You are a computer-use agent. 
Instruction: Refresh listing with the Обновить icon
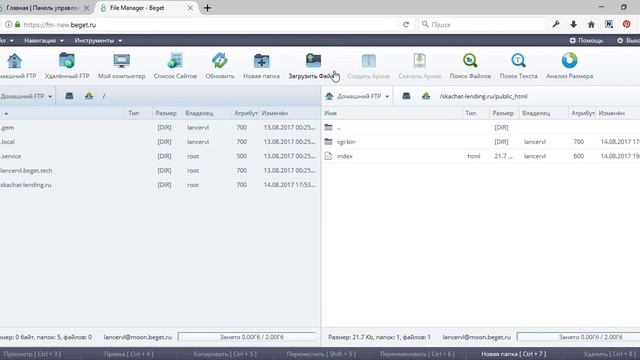pyautogui.click(x=220, y=61)
